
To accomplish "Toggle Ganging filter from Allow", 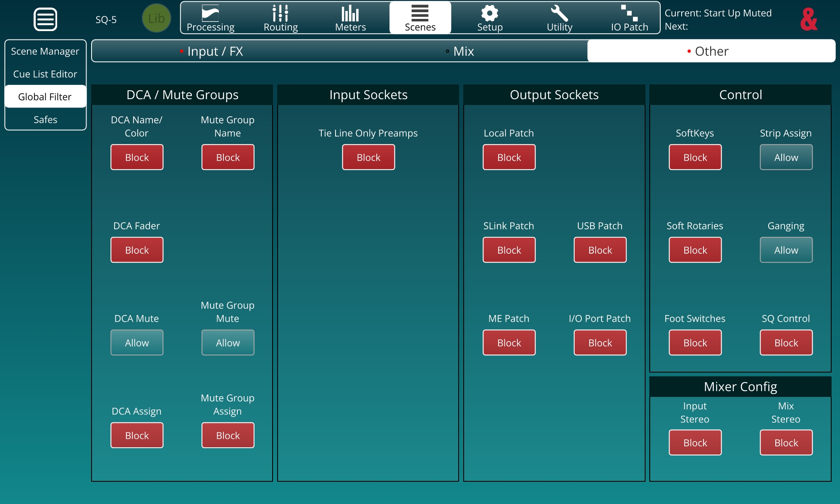I will pyautogui.click(x=786, y=250).
